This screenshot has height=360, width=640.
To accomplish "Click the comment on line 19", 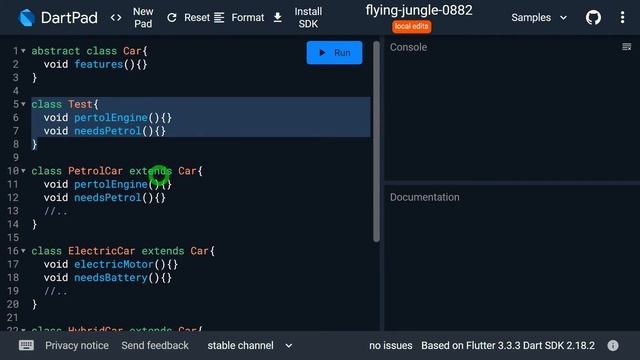I will pyautogui.click(x=56, y=291).
